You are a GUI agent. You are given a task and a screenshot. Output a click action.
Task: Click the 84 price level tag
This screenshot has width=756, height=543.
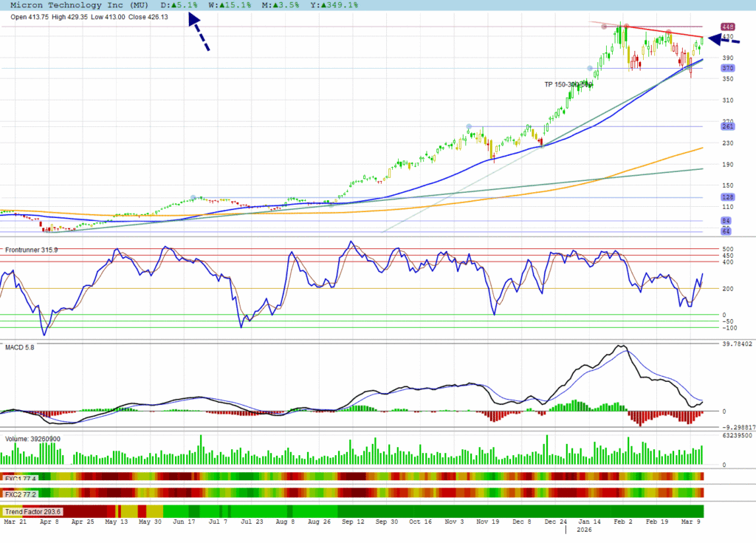727,221
